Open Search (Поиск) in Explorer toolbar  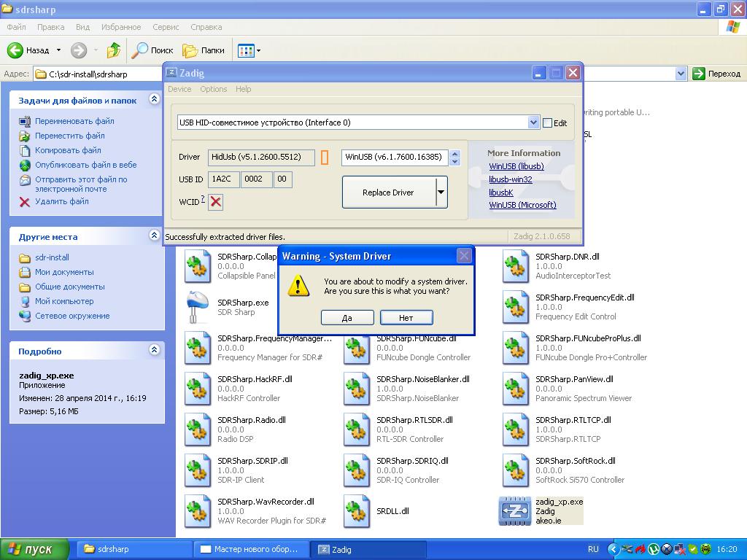(152, 50)
